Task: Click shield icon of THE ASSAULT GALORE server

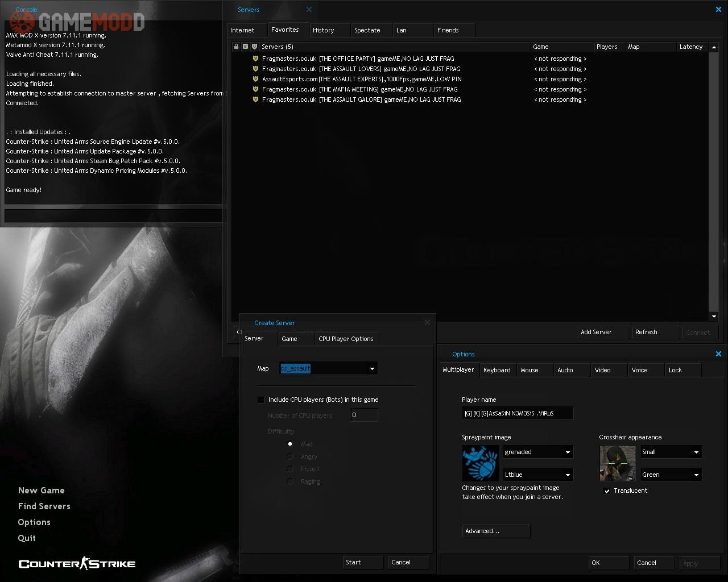Action: coord(255,99)
